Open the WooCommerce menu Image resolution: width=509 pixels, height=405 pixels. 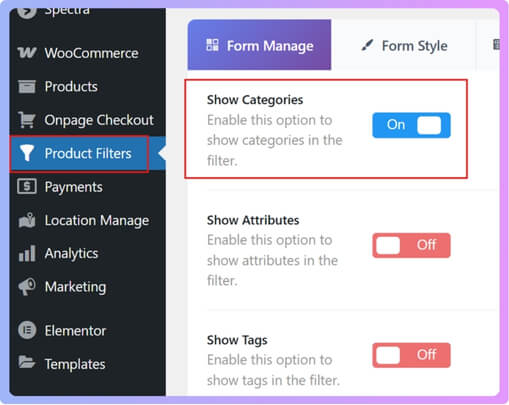pos(87,53)
